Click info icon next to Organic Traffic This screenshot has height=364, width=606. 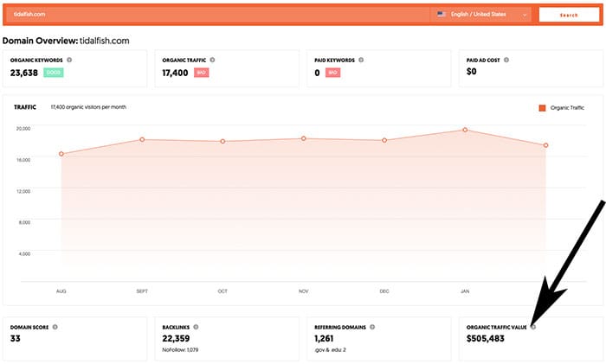pos(212,60)
